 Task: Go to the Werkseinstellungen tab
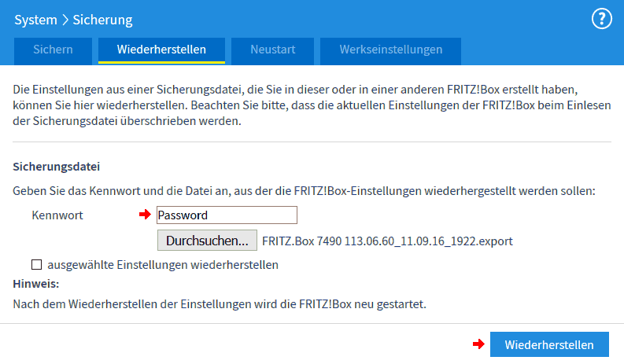click(390, 51)
